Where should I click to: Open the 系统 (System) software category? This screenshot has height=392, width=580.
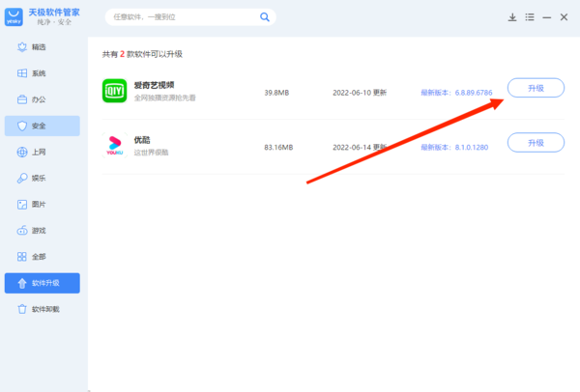tap(39, 73)
